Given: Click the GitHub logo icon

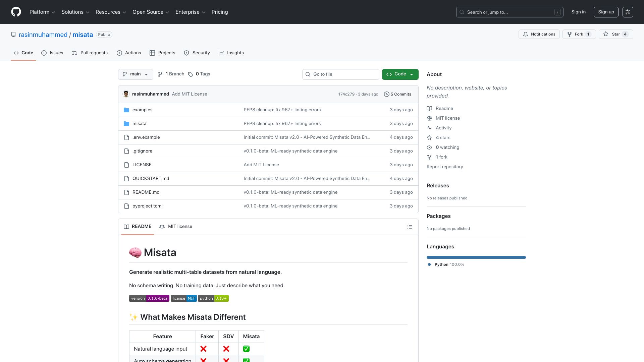Looking at the screenshot, I should coord(16,12).
